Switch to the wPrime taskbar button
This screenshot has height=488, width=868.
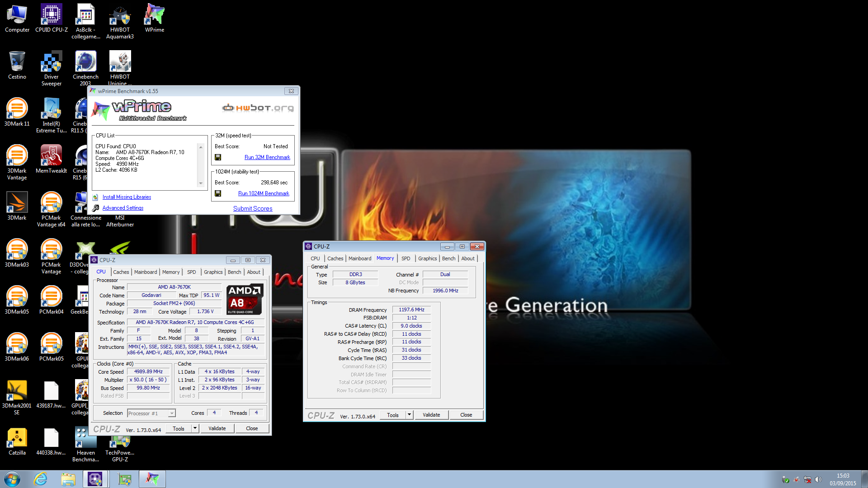pyautogui.click(x=152, y=479)
